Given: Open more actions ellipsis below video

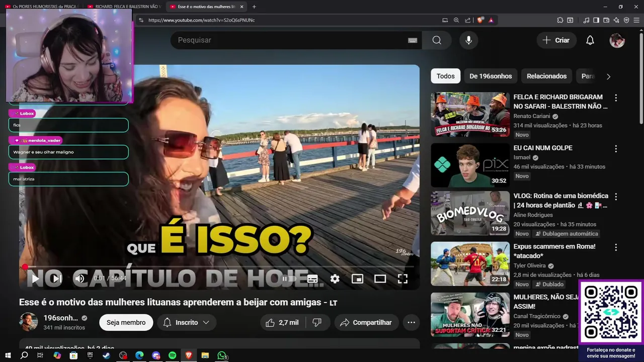Looking at the screenshot, I should tap(411, 323).
